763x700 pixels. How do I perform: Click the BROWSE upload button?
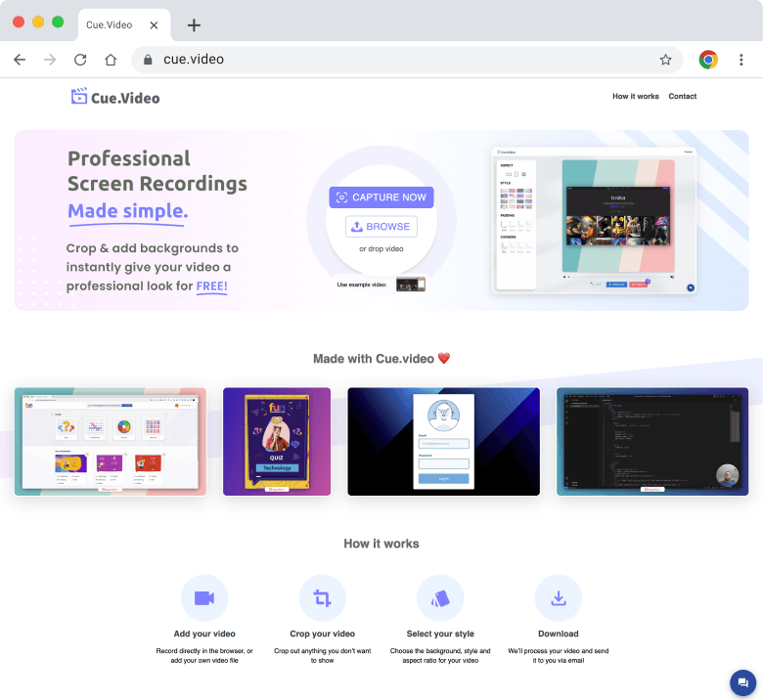click(x=381, y=227)
